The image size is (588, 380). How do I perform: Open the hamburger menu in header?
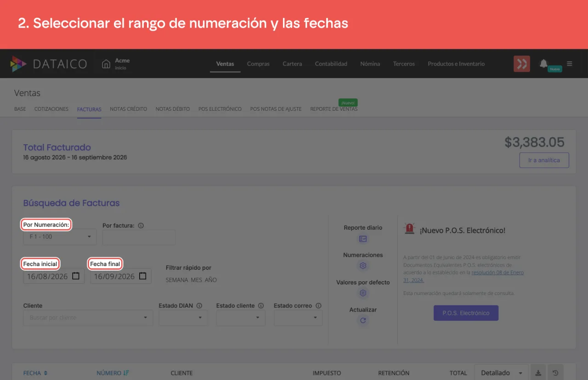570,64
